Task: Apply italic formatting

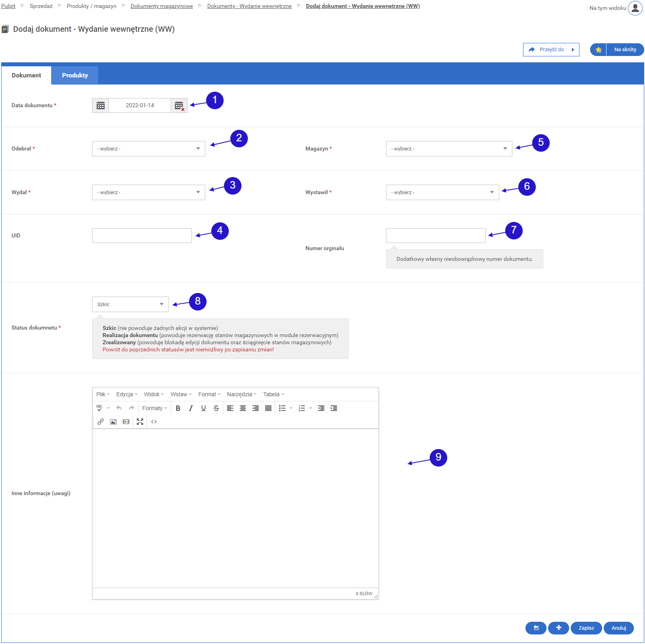Action: tap(191, 408)
